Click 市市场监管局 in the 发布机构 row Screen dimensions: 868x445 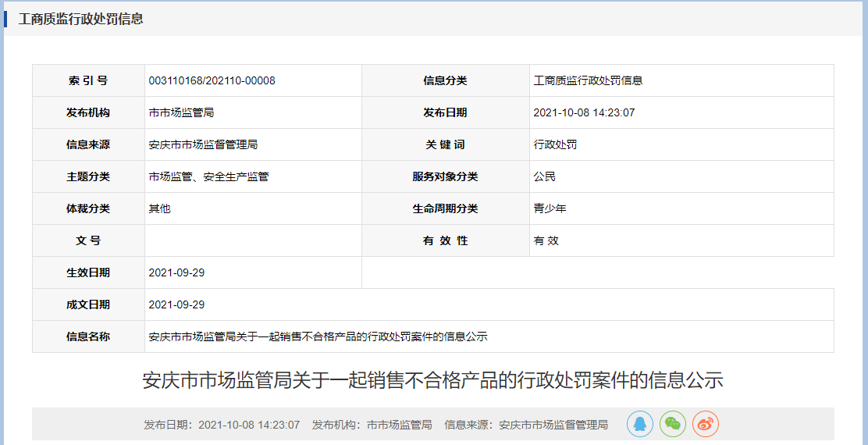[x=182, y=113]
